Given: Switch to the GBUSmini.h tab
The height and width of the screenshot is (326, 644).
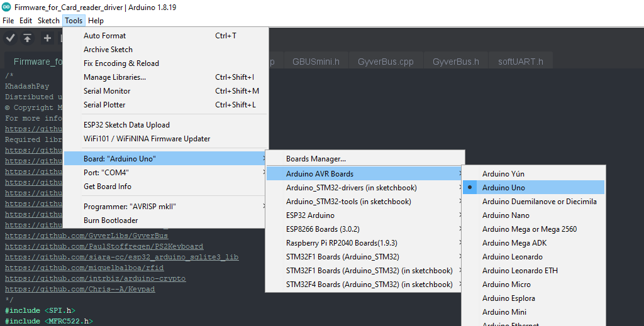Looking at the screenshot, I should [x=316, y=62].
